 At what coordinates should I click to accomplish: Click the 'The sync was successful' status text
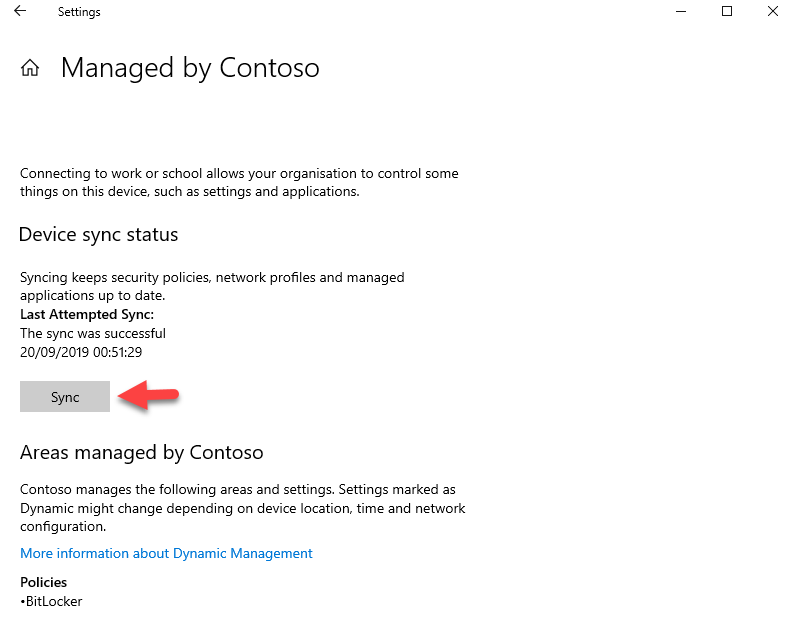coord(93,334)
